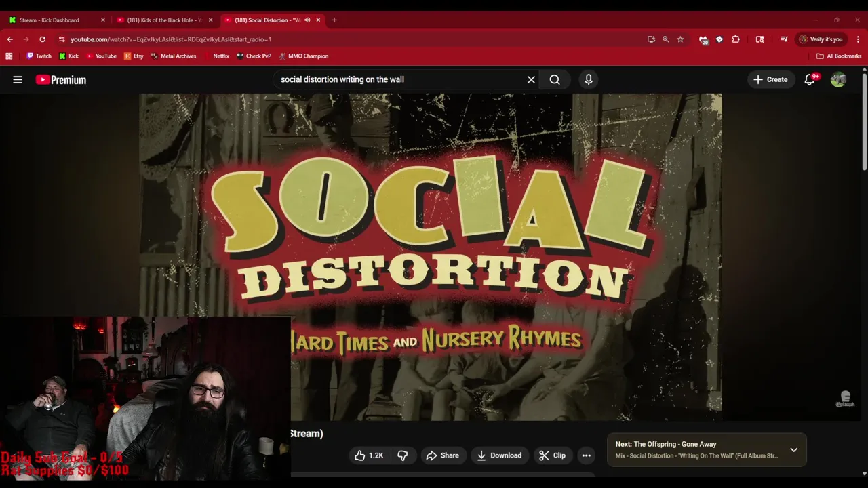Viewport: 868px width, 488px height.
Task: Like the video with thumbs up
Action: click(x=369, y=455)
